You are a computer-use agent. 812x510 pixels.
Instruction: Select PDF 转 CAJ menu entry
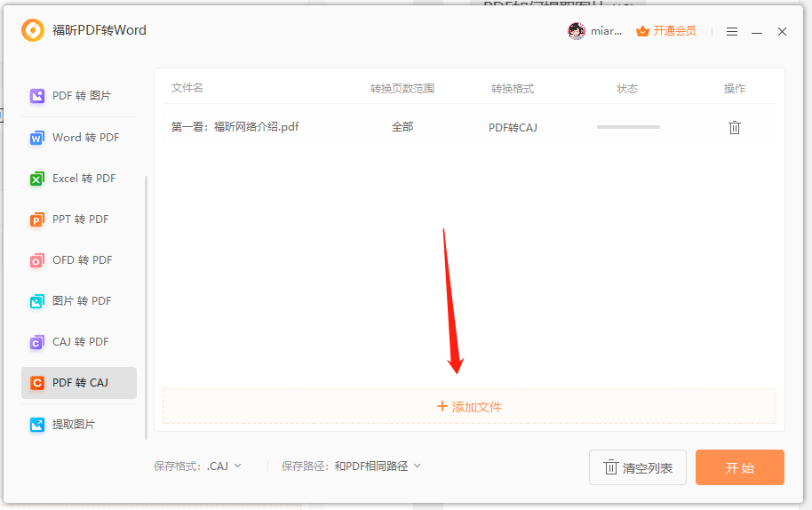tap(79, 383)
